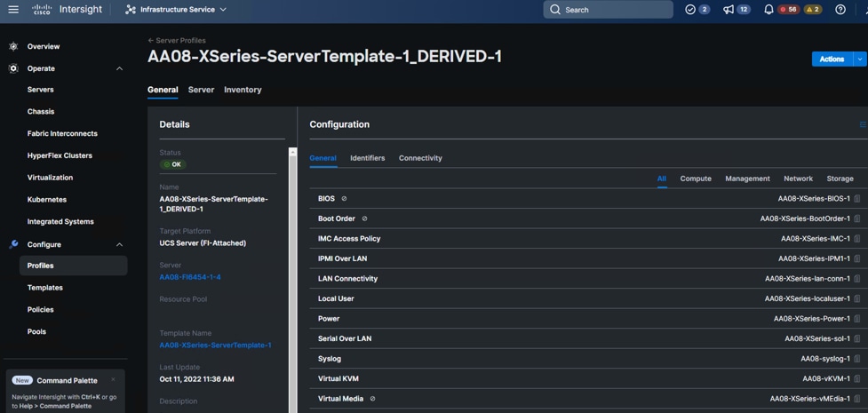Click the AA08-XSeries-BIOS-1 policy name

(x=814, y=199)
